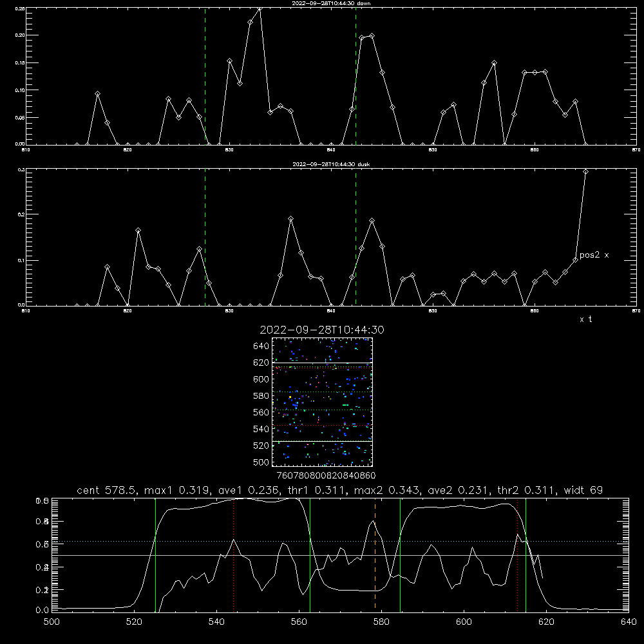Image resolution: width=644 pixels, height=644 pixels.
Task: Click x-axis label 520 of bottom plot
Action: pos(134,622)
